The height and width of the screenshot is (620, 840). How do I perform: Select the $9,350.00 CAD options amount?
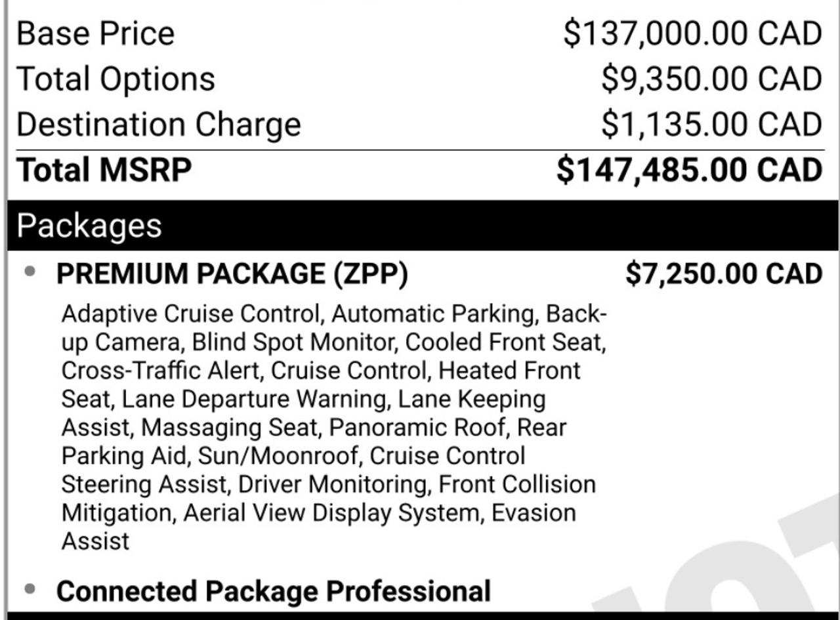[x=711, y=79]
